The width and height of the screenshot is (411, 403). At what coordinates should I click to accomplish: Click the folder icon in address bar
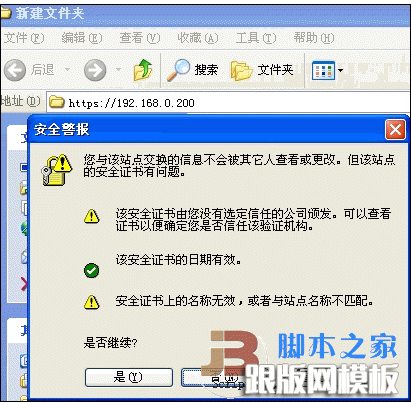point(56,102)
